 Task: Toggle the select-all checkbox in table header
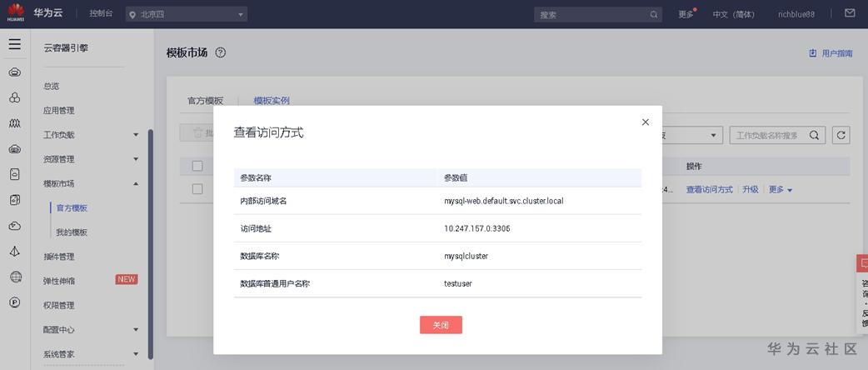tap(197, 166)
